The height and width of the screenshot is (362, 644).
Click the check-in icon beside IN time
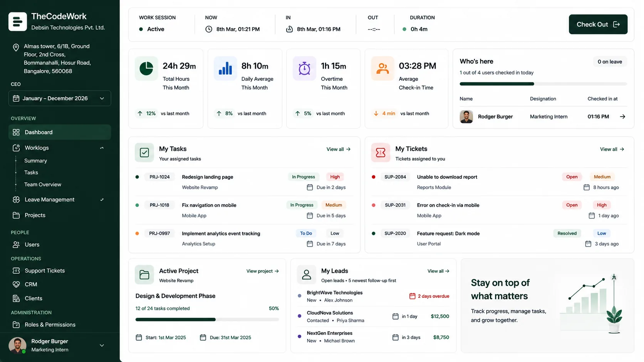(x=289, y=29)
